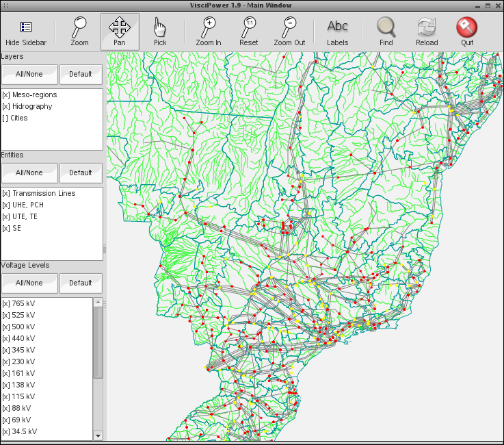Click Default under Entities
Image resolution: width=504 pixels, height=445 pixels.
tap(81, 173)
